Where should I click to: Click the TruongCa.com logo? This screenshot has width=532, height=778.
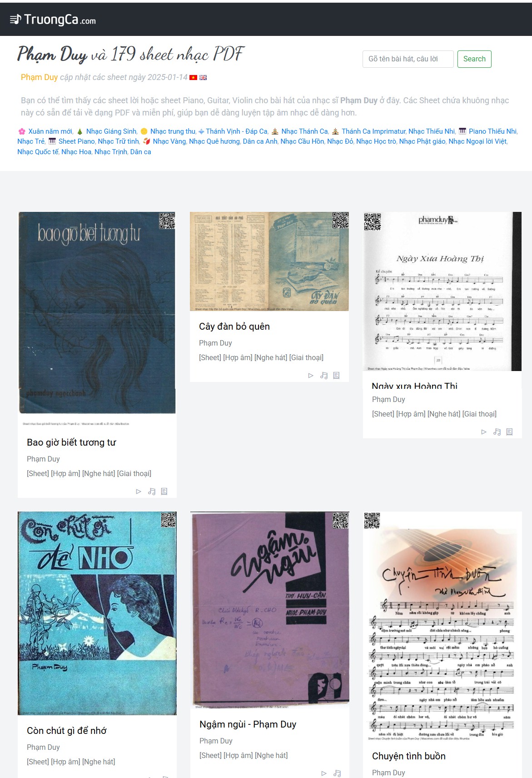point(53,20)
